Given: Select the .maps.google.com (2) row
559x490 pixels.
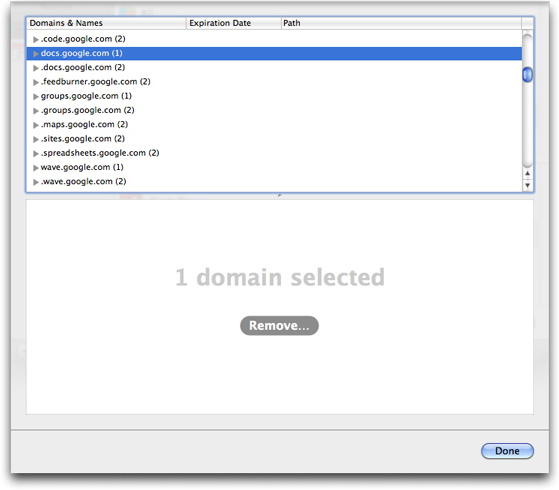Looking at the screenshot, I should pyautogui.click(x=274, y=124).
